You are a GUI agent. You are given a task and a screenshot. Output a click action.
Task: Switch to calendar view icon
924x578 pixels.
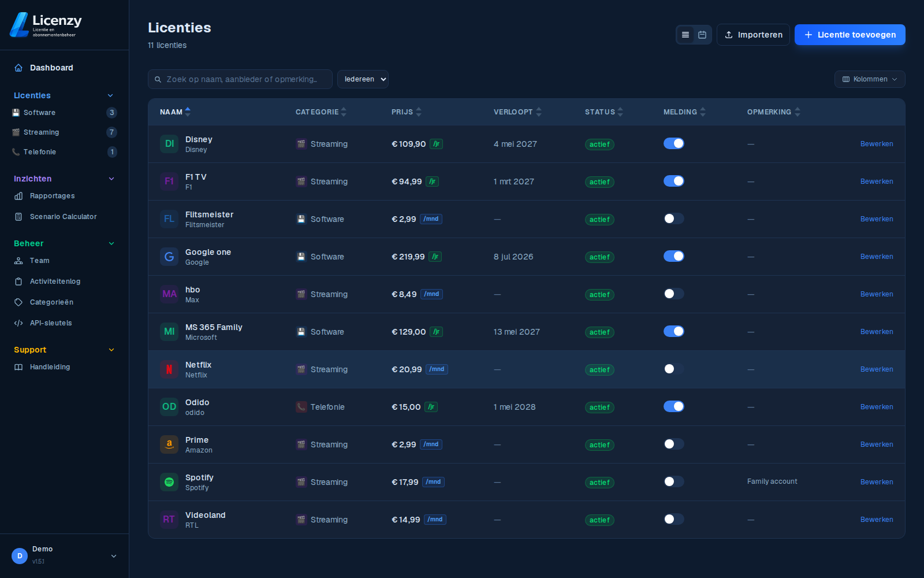(x=702, y=35)
